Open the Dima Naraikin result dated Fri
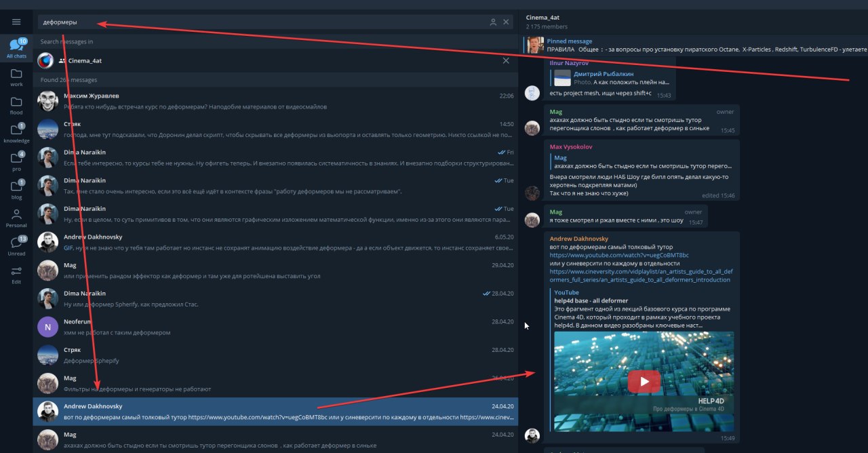 [275, 158]
